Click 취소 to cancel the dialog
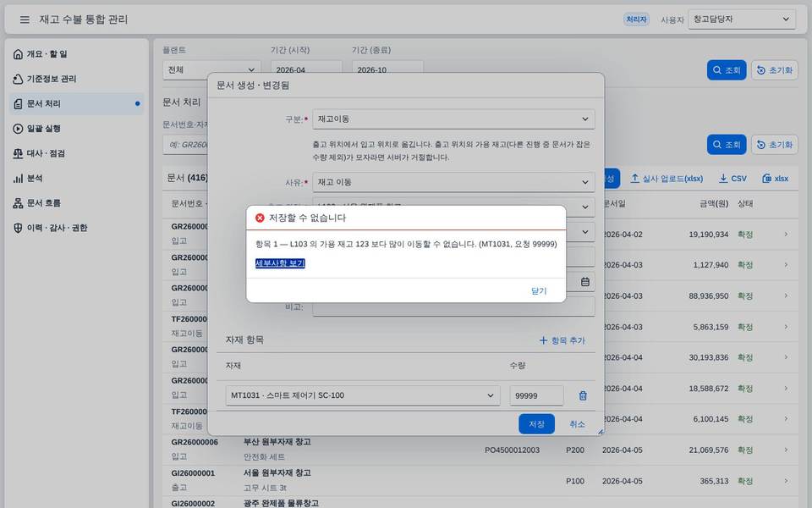Viewport: 812px width, 508px height. (578, 424)
